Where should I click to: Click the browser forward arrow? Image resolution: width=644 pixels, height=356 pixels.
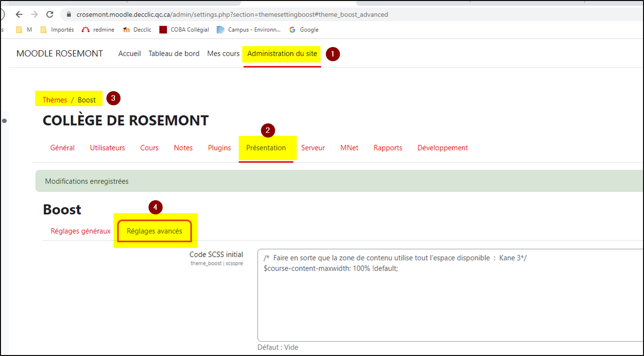[x=34, y=14]
